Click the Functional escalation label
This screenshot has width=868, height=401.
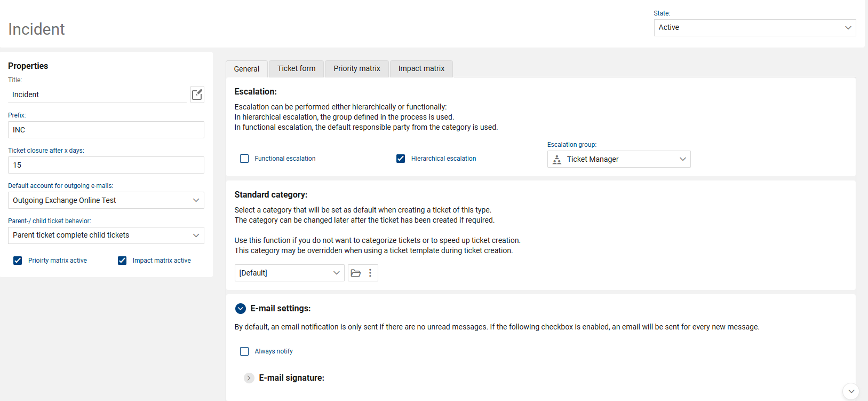pos(285,159)
